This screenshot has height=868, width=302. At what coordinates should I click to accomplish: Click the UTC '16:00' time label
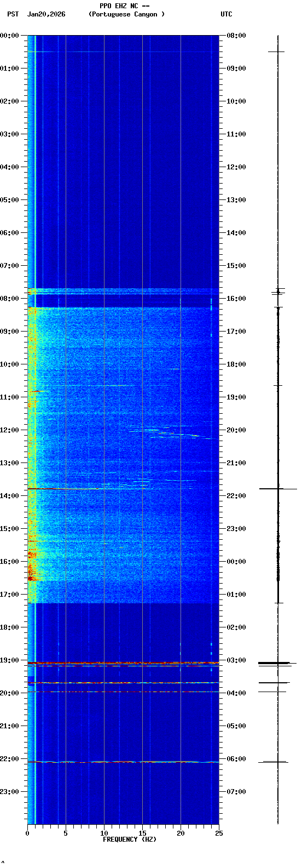click(x=236, y=299)
